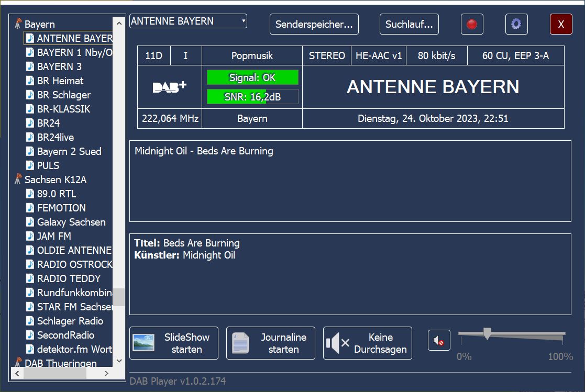Screen dimensions: 585x392
Task: Click the music note icon beside BR Schlager
Action: point(30,95)
